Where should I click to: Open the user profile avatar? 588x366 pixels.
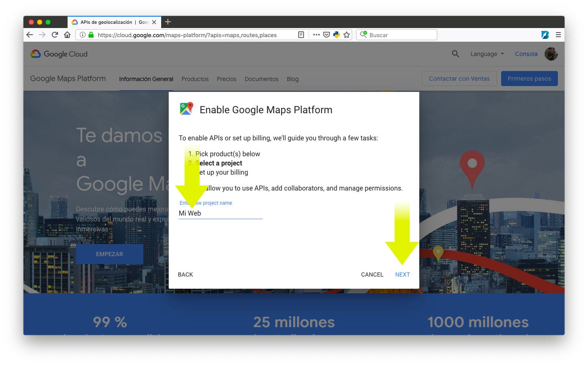tap(551, 54)
